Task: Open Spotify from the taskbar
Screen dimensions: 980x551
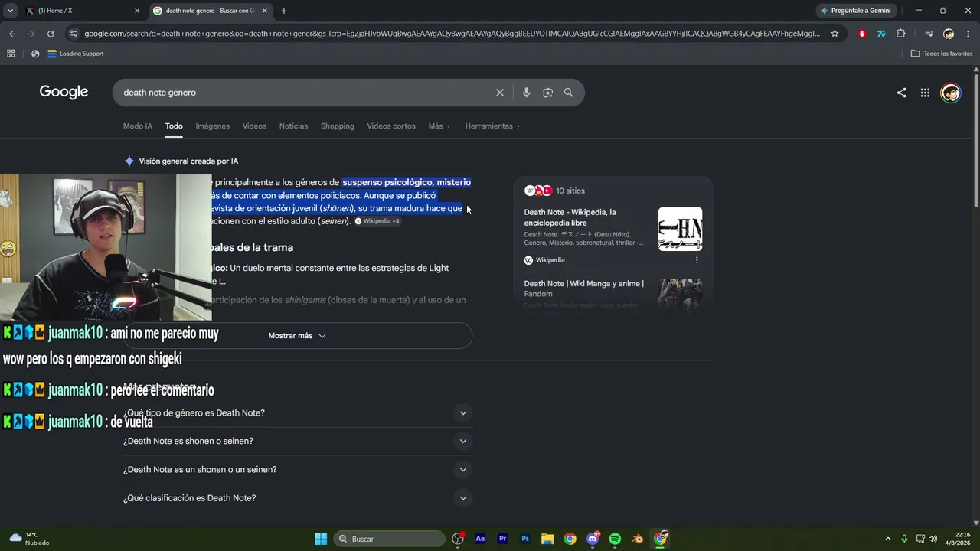Action: [x=615, y=539]
